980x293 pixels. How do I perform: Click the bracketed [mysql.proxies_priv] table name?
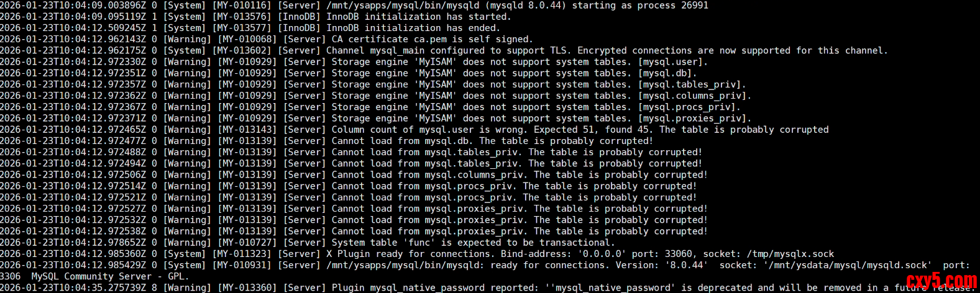(x=695, y=119)
